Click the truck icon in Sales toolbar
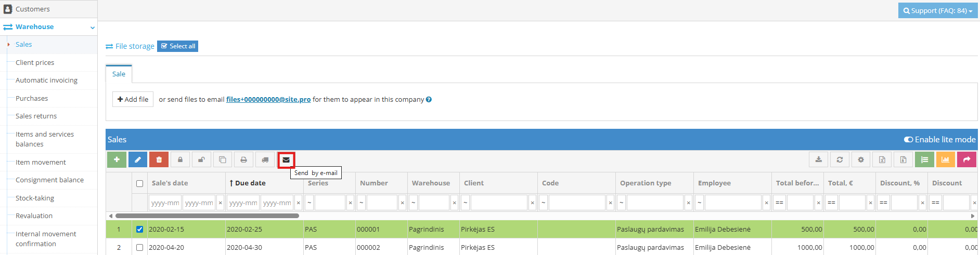This screenshot has width=980, height=255. [x=265, y=160]
